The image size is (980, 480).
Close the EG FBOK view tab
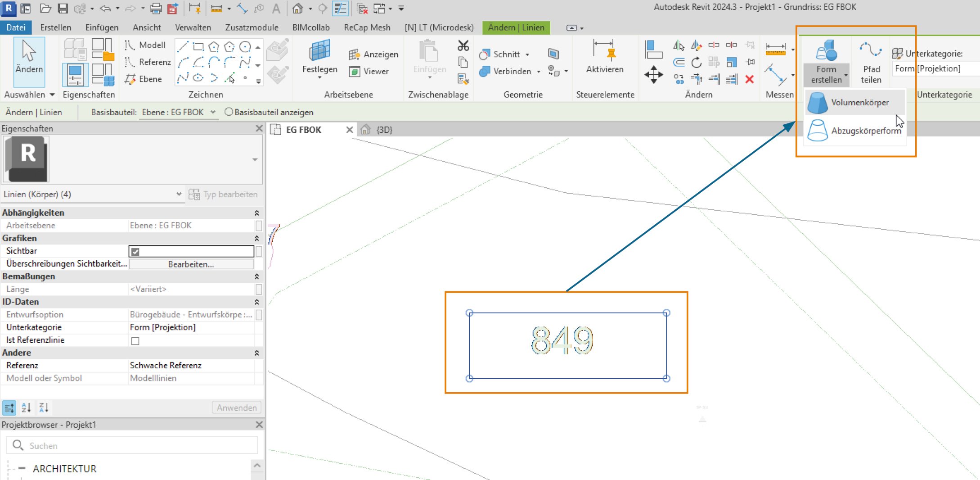(x=349, y=130)
